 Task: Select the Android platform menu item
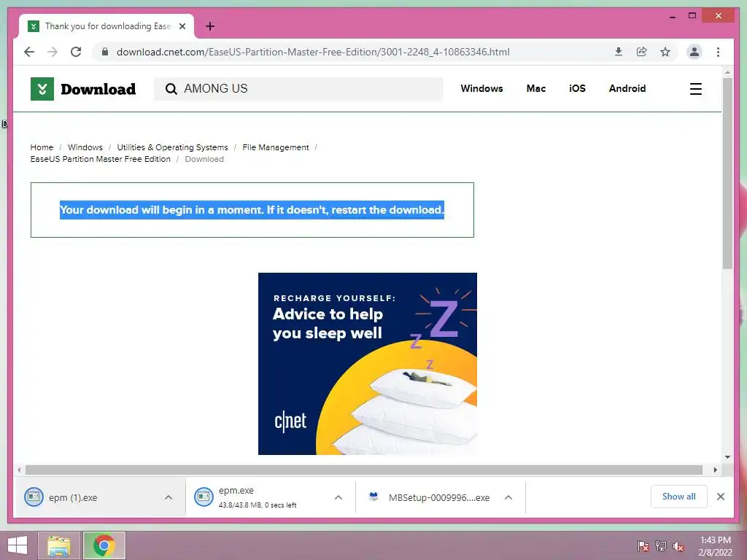coord(627,88)
